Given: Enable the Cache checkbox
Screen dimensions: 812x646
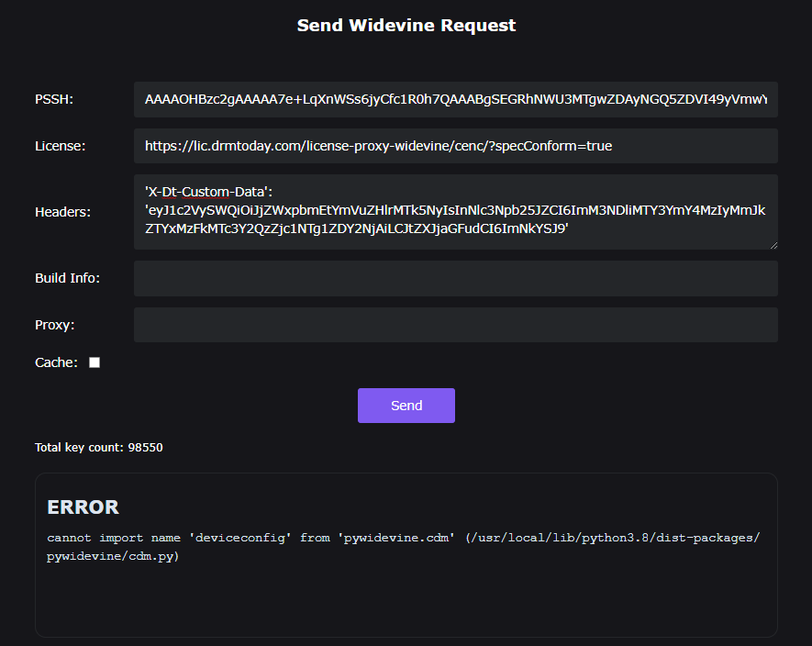Looking at the screenshot, I should (x=95, y=362).
